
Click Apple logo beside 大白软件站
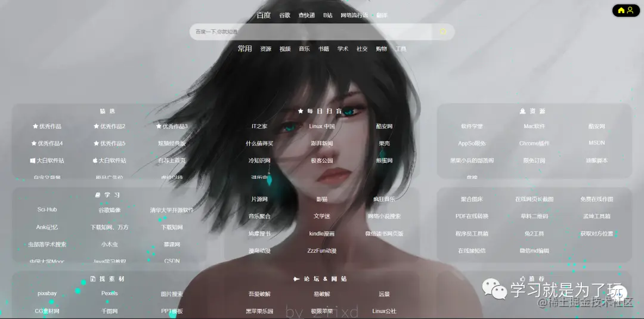pos(95,160)
